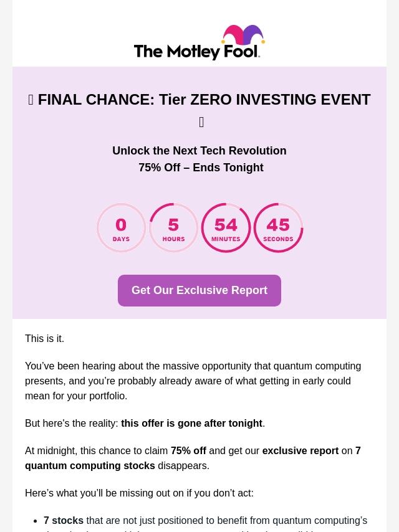Click the 75% Off – Ends Tonight line
Screen dimensions: 399x532
point(201,168)
